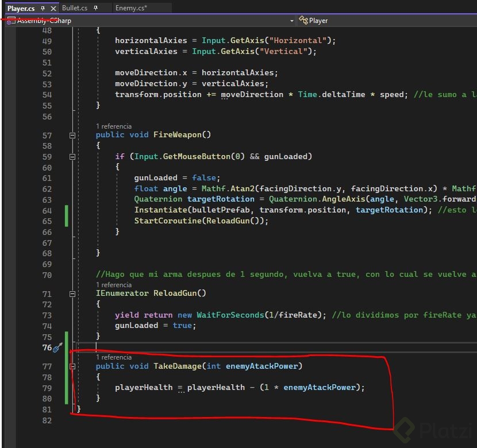Viewport: 477px width, 448px height.
Task: Open the Enemy.cs* tab
Action: point(131,8)
